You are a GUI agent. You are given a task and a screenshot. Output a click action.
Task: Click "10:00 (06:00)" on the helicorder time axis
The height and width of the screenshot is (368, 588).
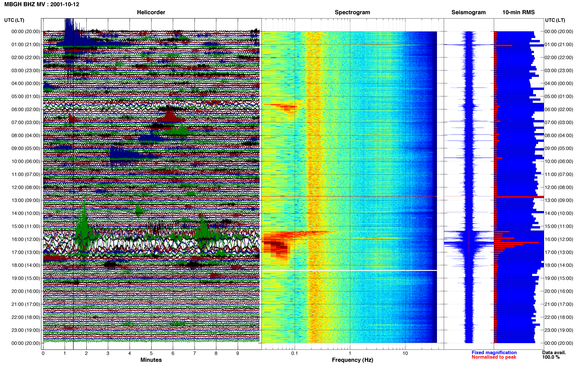(x=26, y=161)
